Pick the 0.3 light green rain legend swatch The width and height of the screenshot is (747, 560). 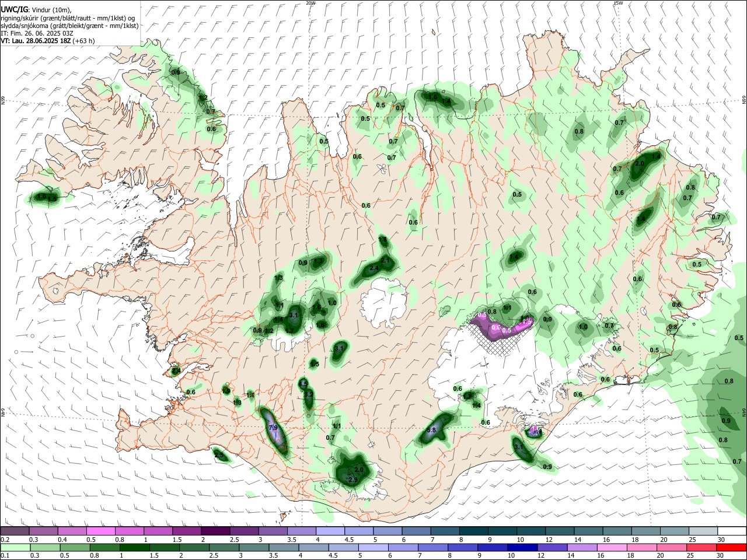tap(45, 547)
